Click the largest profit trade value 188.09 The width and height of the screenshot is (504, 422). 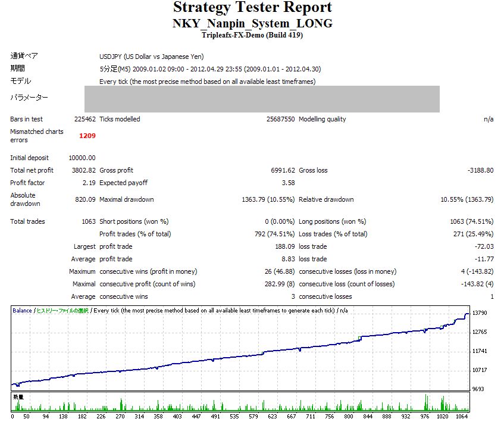click(285, 247)
